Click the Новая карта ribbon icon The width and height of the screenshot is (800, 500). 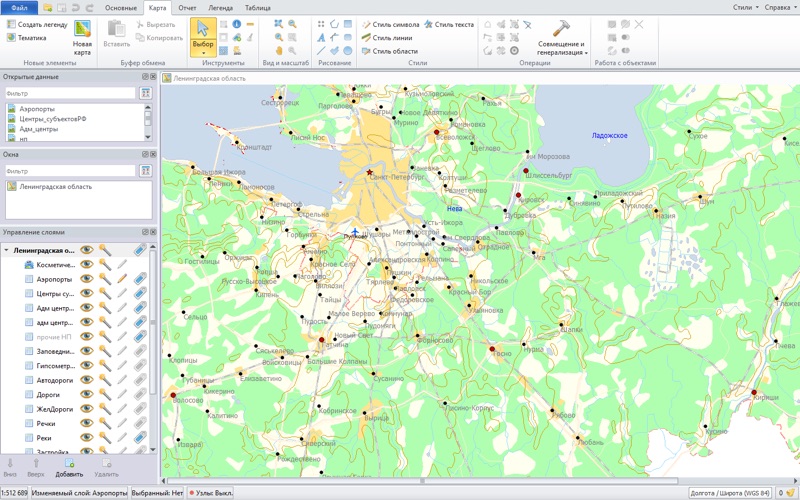82,38
